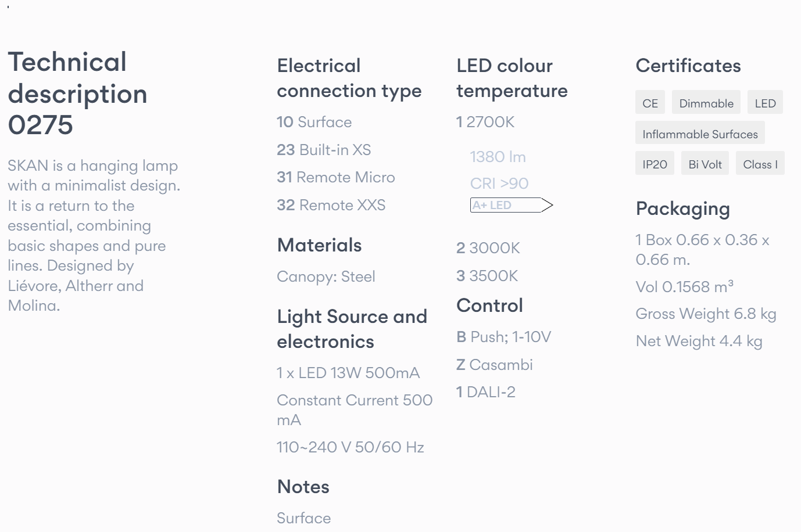The image size is (801, 532).
Task: Select the Inflammable Surfaces badge
Action: click(x=699, y=134)
